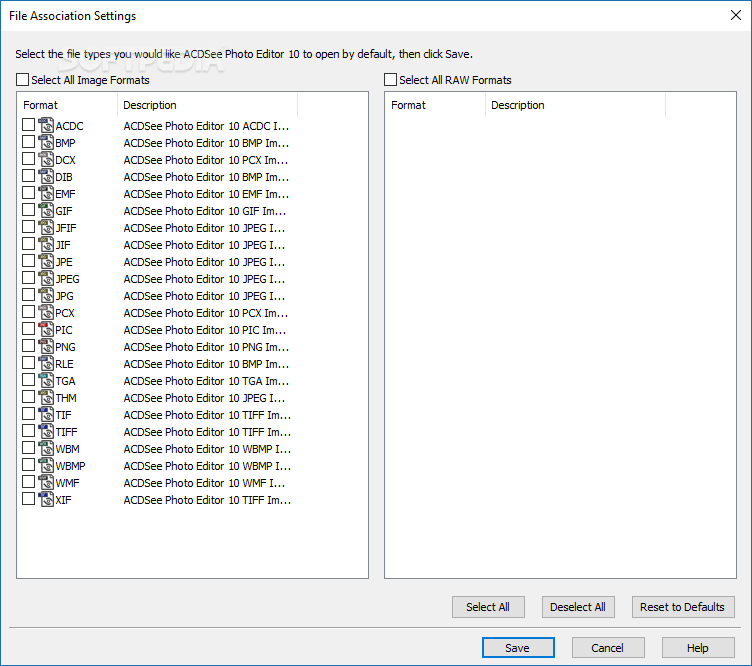Select the RLE format name text
Image resolution: width=752 pixels, height=666 pixels.
coord(64,364)
